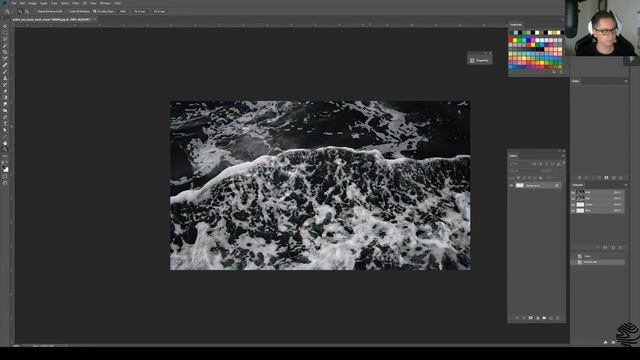The height and width of the screenshot is (360, 640).
Task: Delete swatch with Swatches panel trash icon
Action: pyautogui.click(x=561, y=72)
